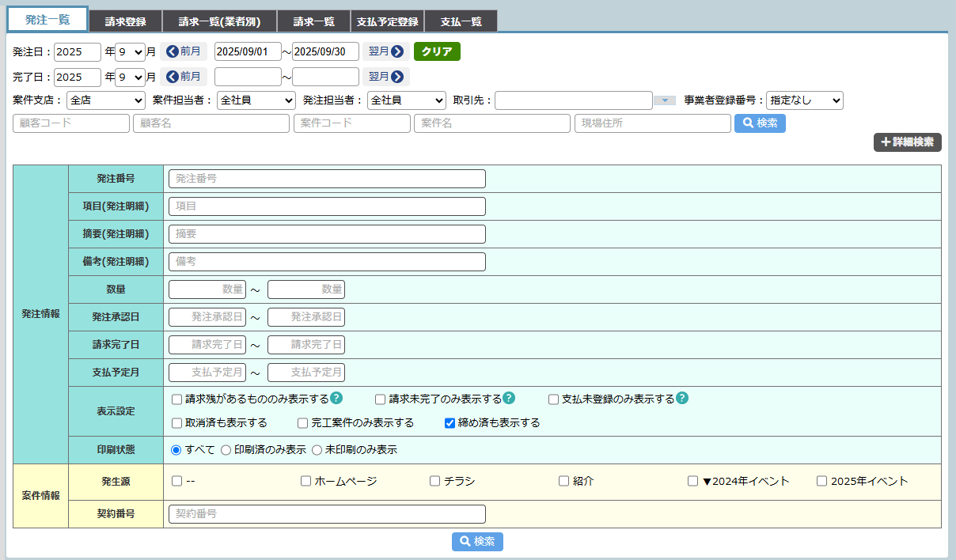Click the 発注日 year field
Viewport: 956px width, 560px height.
[x=78, y=52]
